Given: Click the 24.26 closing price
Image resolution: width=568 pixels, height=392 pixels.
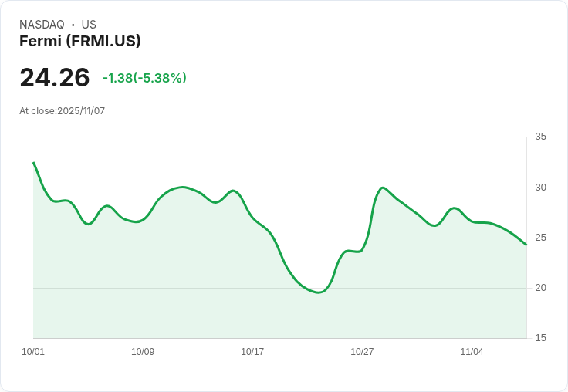Looking at the screenshot, I should pos(55,78).
